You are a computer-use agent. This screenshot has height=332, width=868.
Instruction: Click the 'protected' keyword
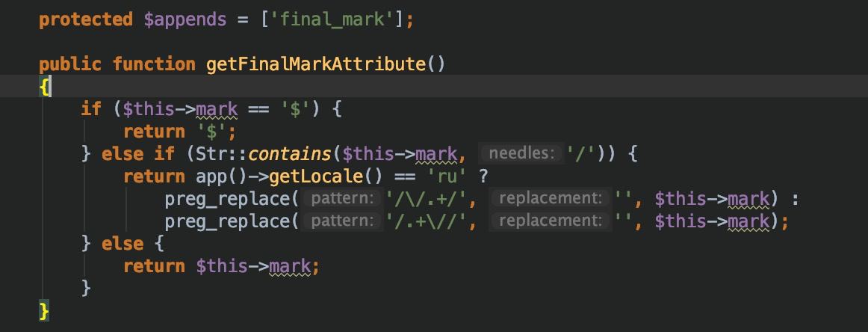86,20
